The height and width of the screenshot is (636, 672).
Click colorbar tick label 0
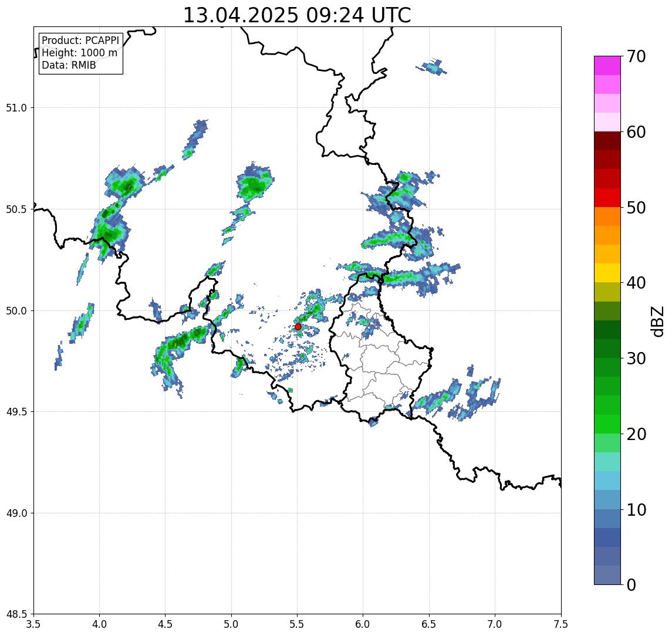coord(632,584)
